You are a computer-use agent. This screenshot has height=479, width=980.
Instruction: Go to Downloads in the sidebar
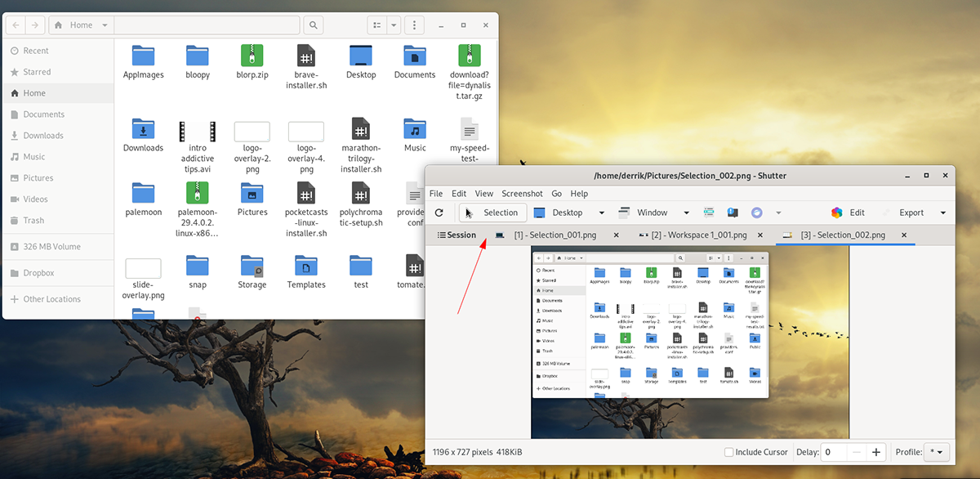point(43,136)
